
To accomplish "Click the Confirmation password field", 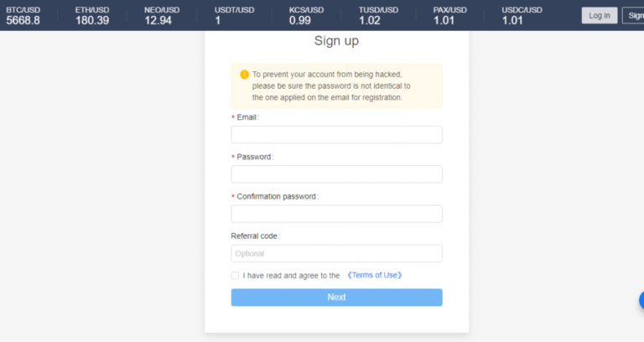I will (337, 214).
